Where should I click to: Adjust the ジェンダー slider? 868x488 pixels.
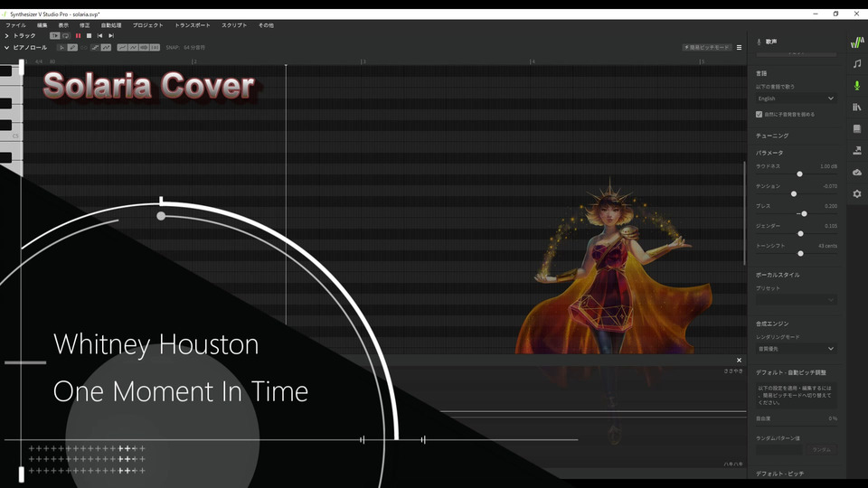point(800,233)
